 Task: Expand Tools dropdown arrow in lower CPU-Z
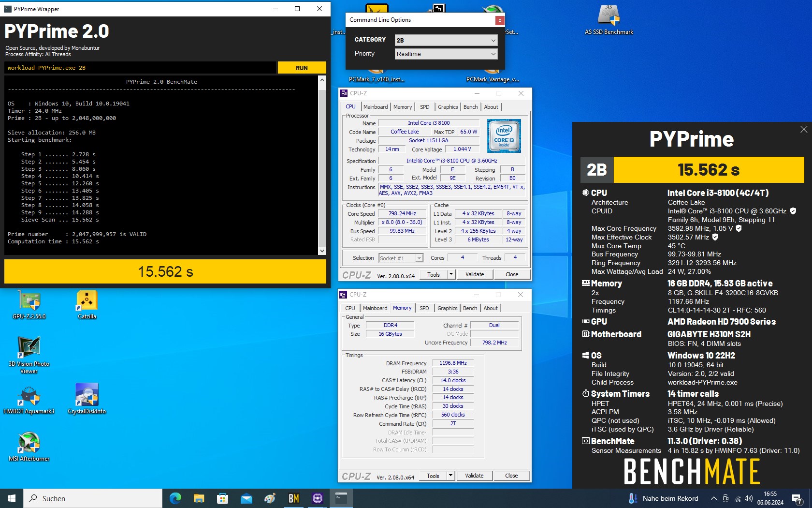[450, 476]
